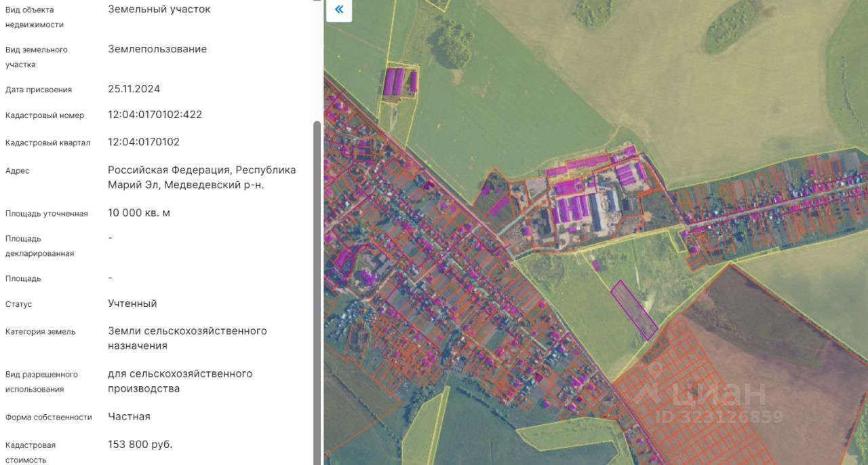This screenshot has height=465, width=868.
Task: Click the label Вид разрешенного использования
Action: 41,382
